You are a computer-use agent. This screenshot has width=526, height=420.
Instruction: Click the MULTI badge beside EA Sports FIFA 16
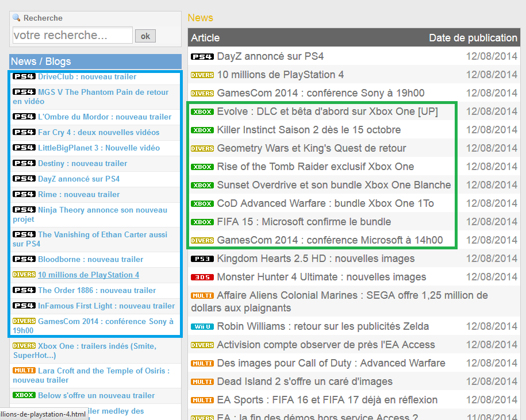pos(202,400)
